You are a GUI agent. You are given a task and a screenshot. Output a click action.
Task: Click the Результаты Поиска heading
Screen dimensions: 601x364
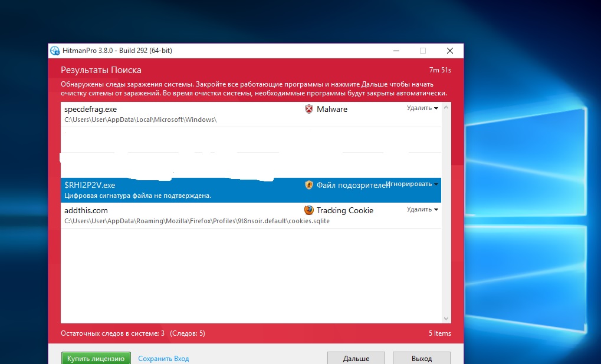tap(101, 70)
